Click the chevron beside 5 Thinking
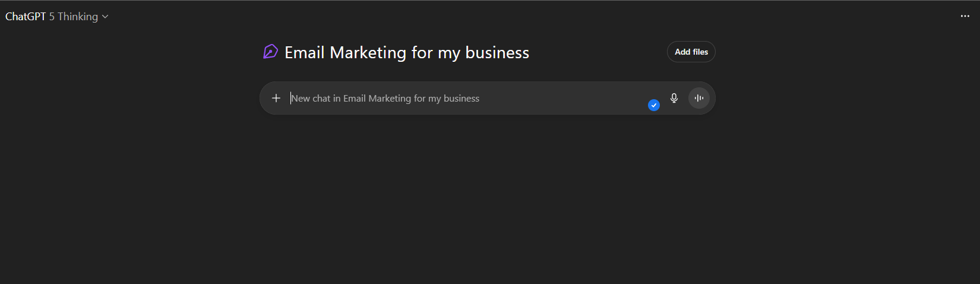 [x=105, y=17]
